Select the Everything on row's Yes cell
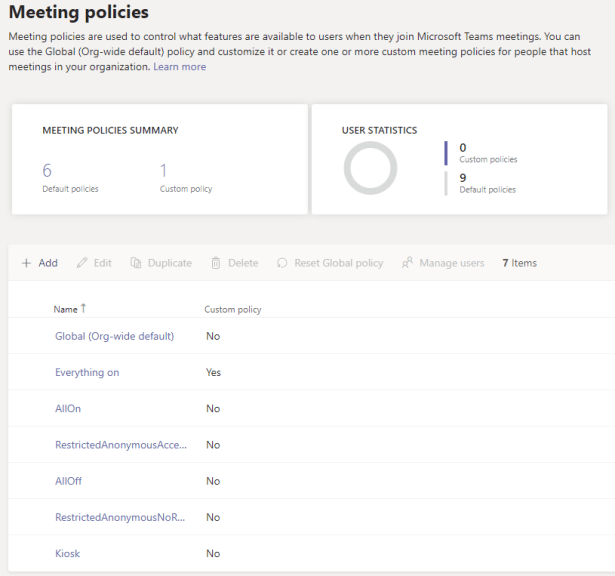The image size is (615, 576). pyautogui.click(x=213, y=372)
